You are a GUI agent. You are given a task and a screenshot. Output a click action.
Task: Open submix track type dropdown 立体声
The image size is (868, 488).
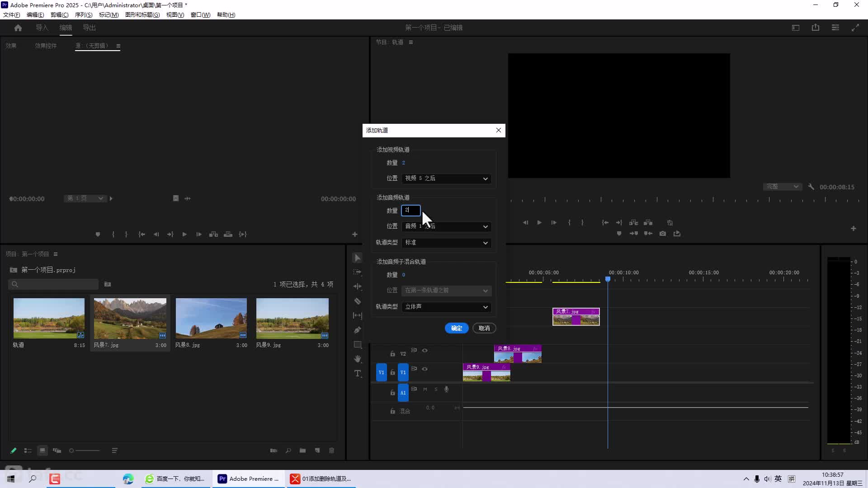446,307
